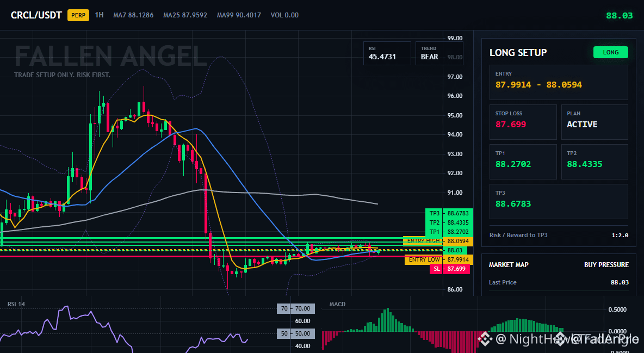Viewport: 644px width, 353px height.
Task: Click the 96.00 price axis label
Action: [x=455, y=96]
